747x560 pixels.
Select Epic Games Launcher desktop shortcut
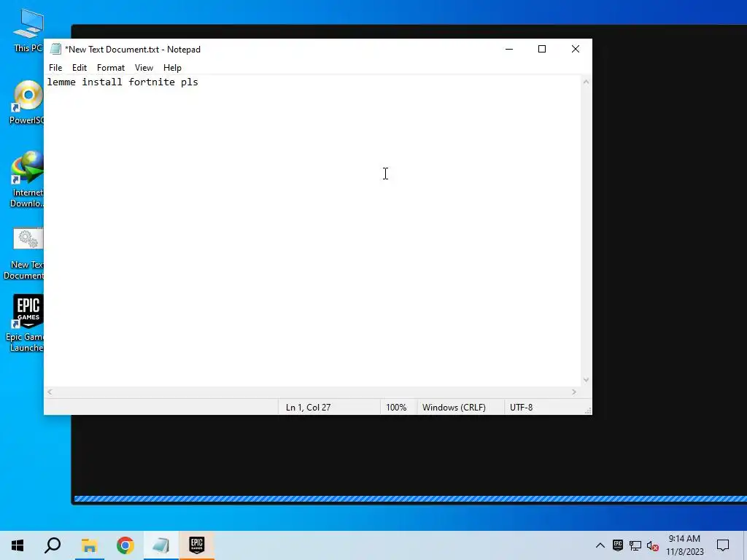[26, 324]
